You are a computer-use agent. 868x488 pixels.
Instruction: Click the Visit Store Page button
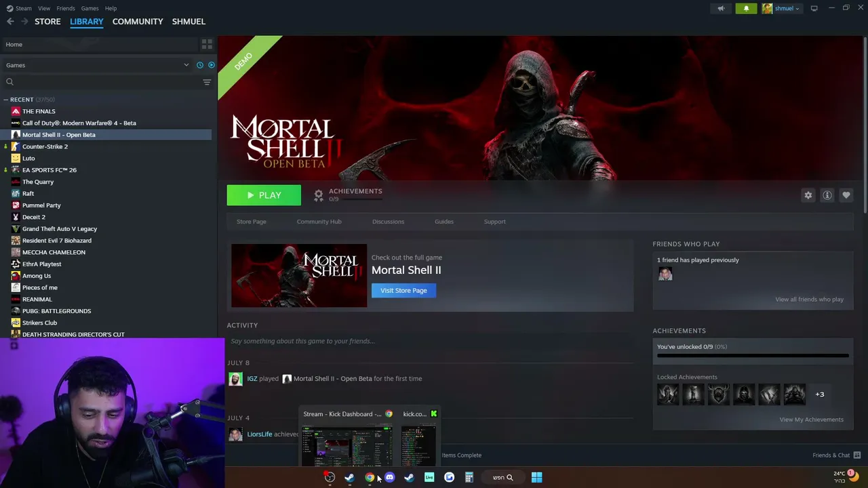(x=403, y=291)
